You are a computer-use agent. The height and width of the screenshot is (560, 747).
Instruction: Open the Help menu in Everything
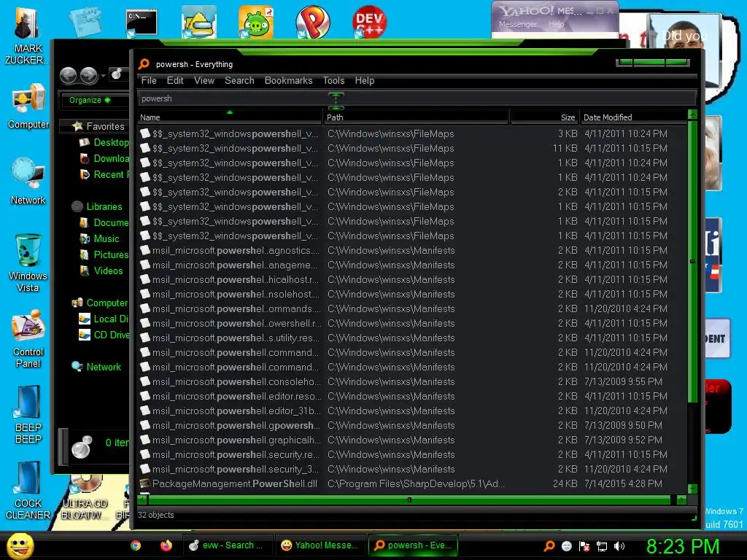click(365, 80)
